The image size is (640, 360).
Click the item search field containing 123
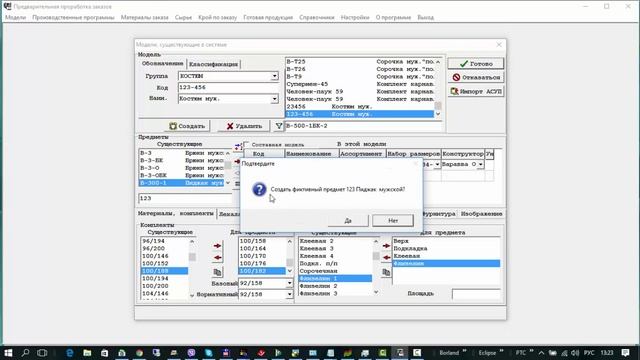[x=185, y=198]
